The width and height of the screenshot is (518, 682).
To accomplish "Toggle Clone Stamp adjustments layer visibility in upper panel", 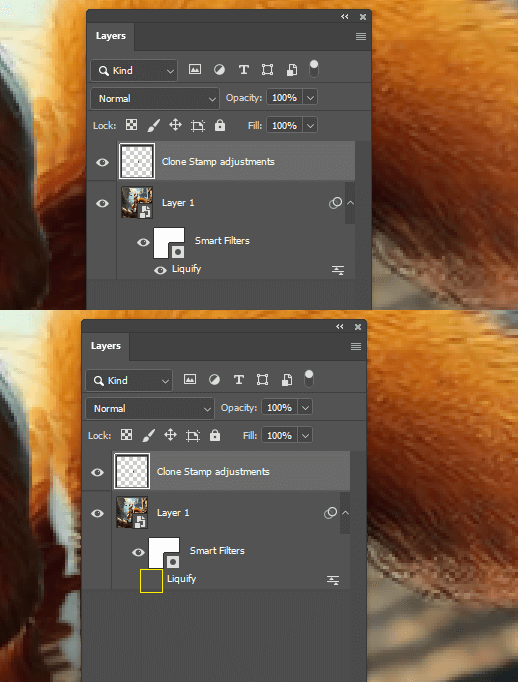I will (102, 162).
